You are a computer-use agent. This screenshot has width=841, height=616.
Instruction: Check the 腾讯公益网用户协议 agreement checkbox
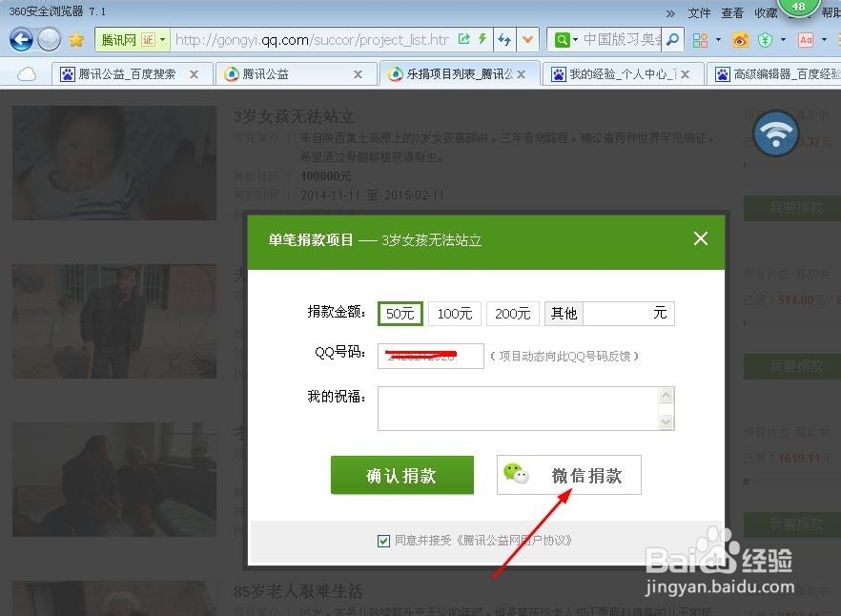383,540
